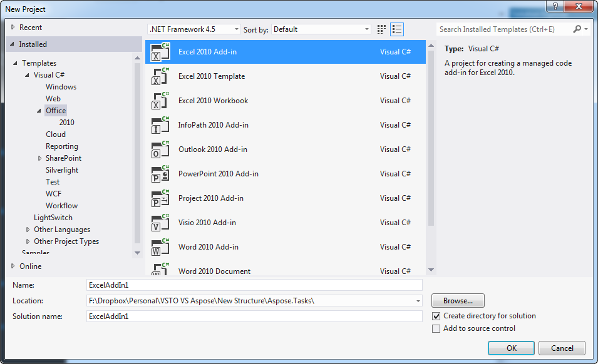
Task: Collapse the Visual C# tree node
Action: (27, 75)
